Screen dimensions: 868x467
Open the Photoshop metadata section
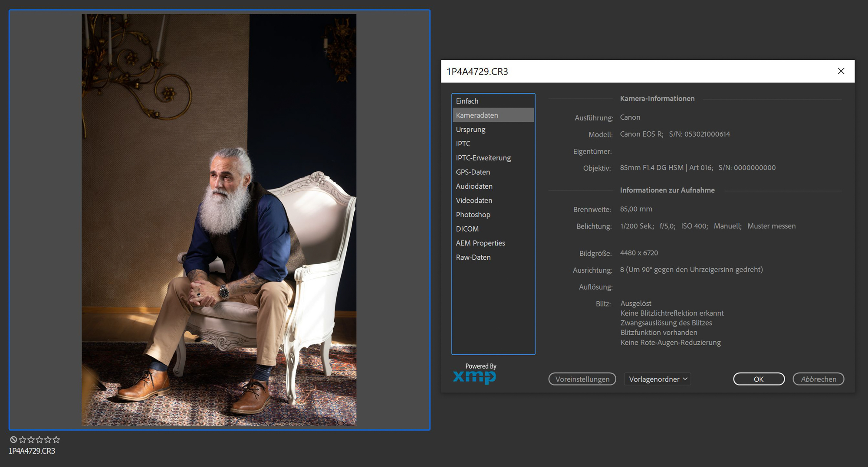[x=473, y=215]
